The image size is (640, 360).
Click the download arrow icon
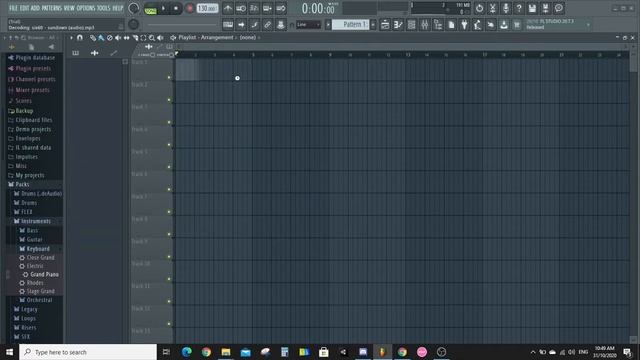[x=504, y=25]
